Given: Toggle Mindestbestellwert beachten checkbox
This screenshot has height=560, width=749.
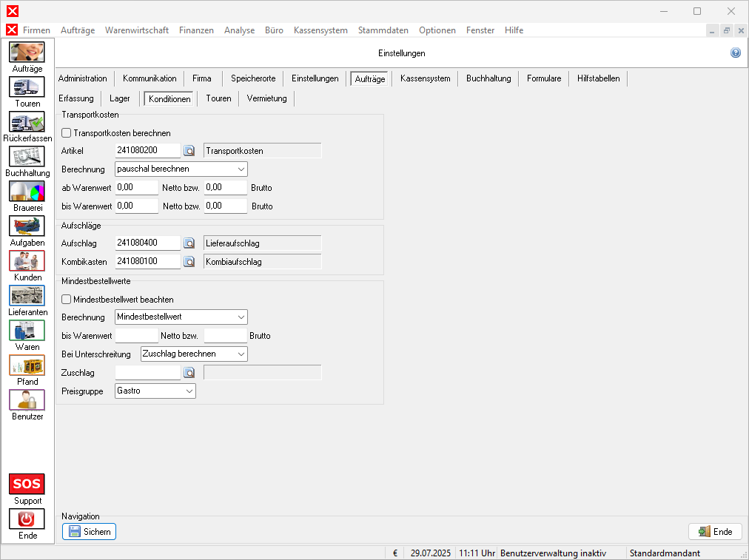Looking at the screenshot, I should coord(67,300).
